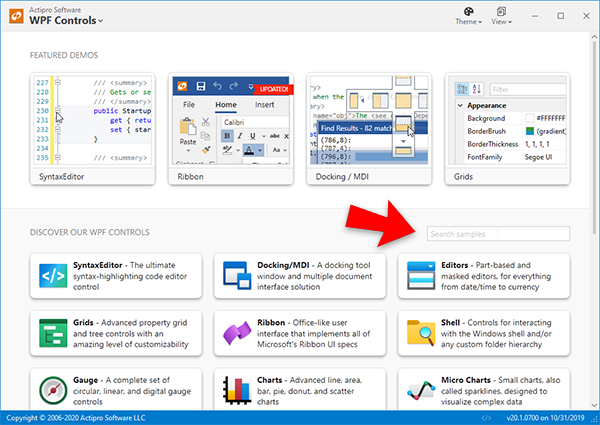Screen dimensions: 600x425
Task: Open the SyntaxEditor product description card
Action: [x=116, y=275]
